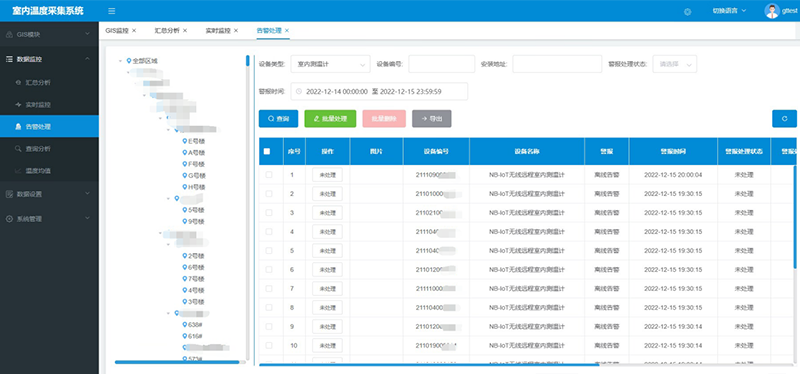Click location pin icon of 全部区域

coord(129,61)
